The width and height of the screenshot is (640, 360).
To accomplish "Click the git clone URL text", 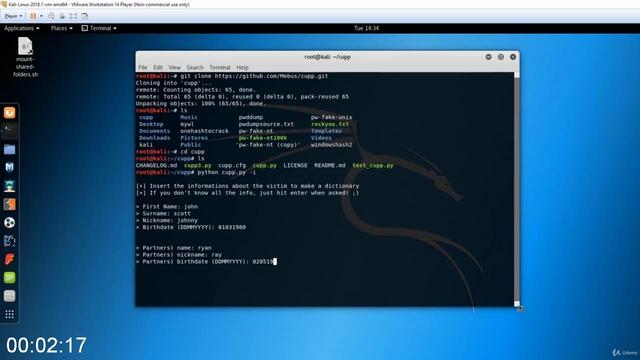I will [271, 76].
